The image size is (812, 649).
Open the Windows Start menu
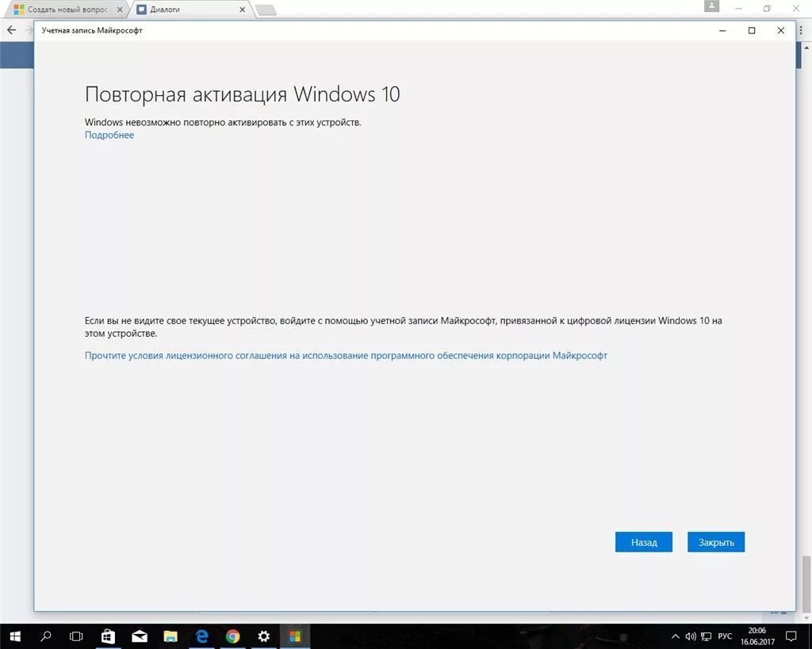tap(15, 636)
